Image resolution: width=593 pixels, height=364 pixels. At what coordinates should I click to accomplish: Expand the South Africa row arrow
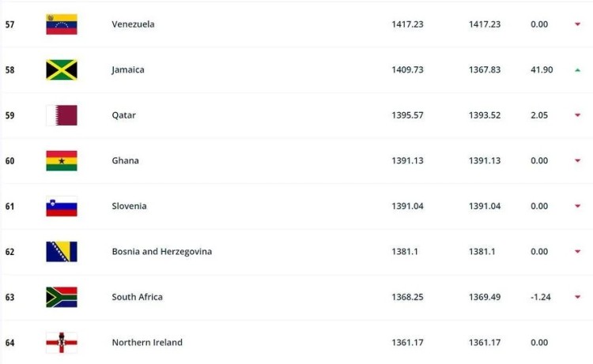(x=577, y=297)
